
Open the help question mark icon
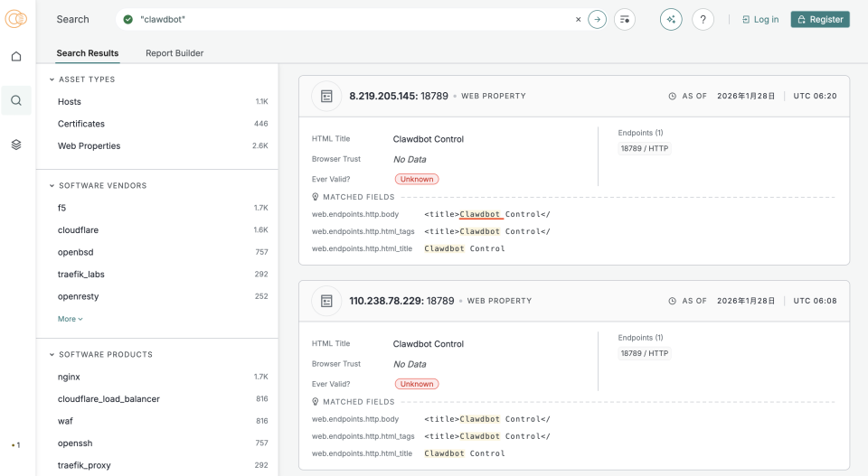703,19
